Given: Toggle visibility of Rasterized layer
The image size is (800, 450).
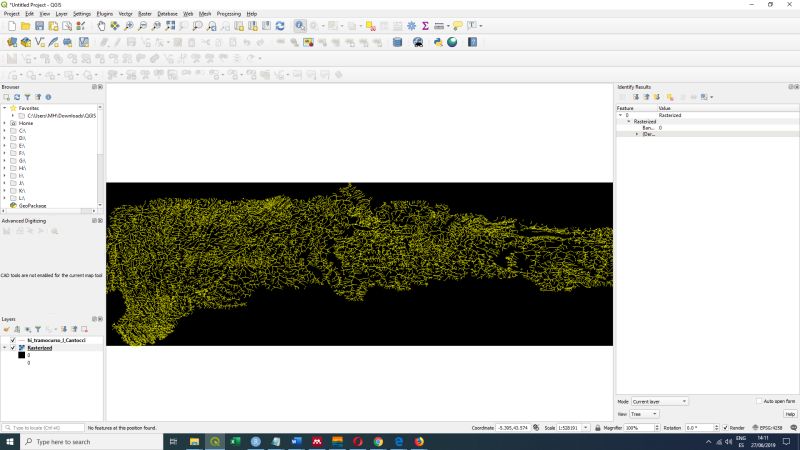Looking at the screenshot, I should (13, 347).
